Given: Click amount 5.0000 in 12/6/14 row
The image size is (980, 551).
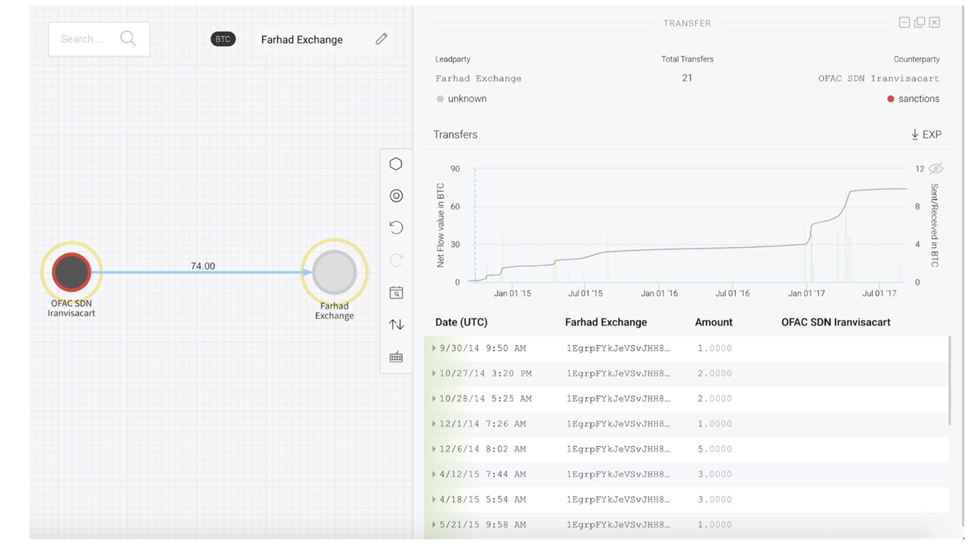Looking at the screenshot, I should pos(714,449).
